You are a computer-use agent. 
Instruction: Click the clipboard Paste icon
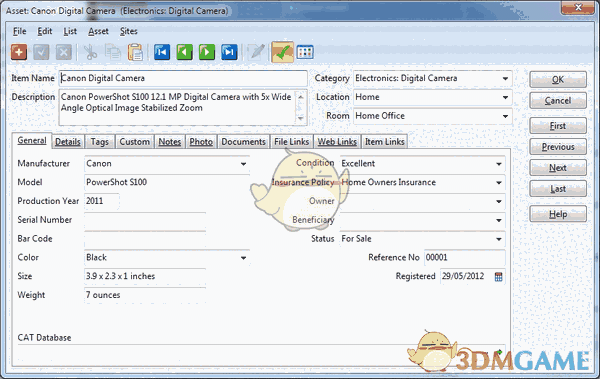click(135, 52)
